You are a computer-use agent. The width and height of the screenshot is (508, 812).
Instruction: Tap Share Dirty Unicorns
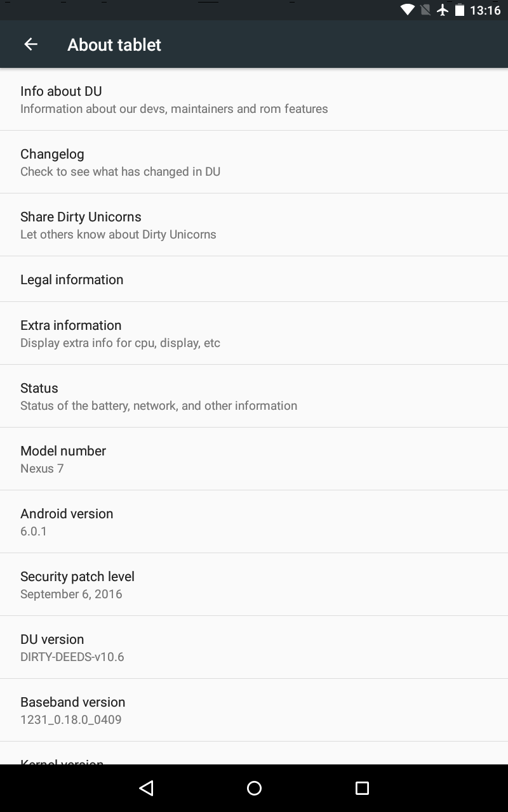(254, 224)
